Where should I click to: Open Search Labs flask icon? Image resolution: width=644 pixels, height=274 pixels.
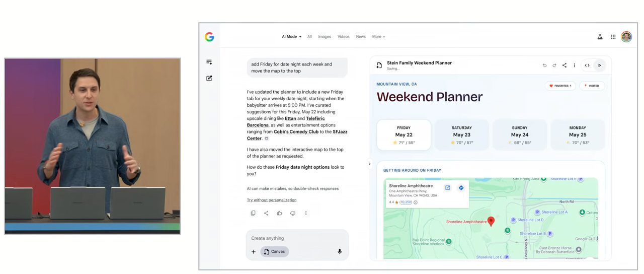600,37
